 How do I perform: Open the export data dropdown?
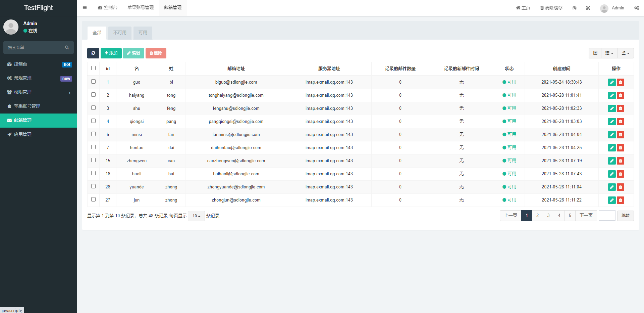pos(625,53)
